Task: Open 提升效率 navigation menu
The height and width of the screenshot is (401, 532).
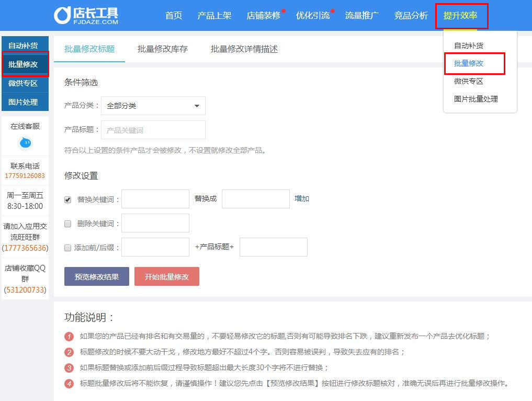Action: click(x=460, y=16)
